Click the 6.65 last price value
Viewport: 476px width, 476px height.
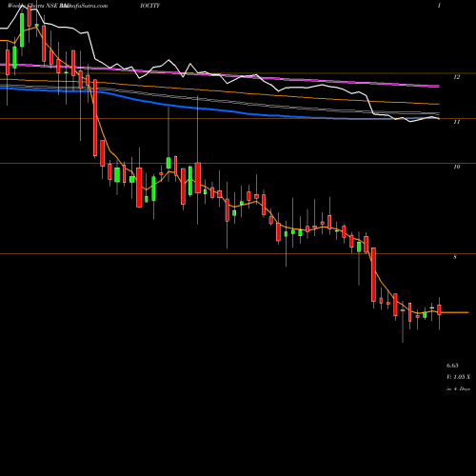[452, 366]
